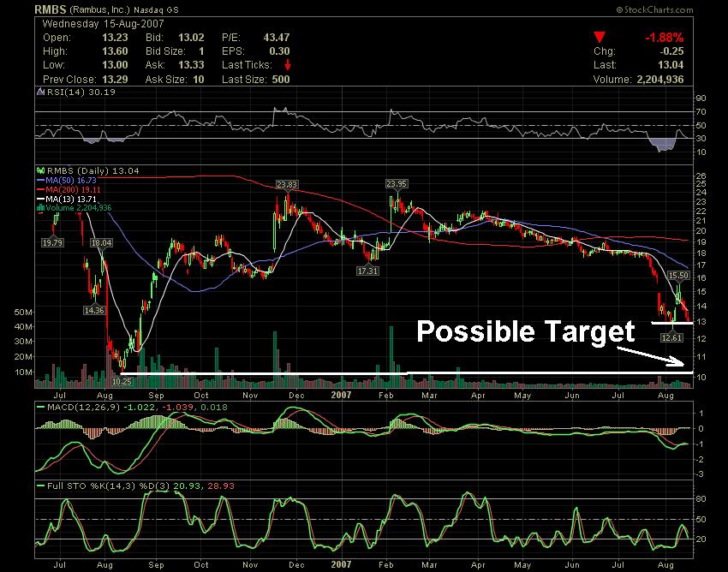Select the blue MA(50) legend line marker

pos(41,180)
